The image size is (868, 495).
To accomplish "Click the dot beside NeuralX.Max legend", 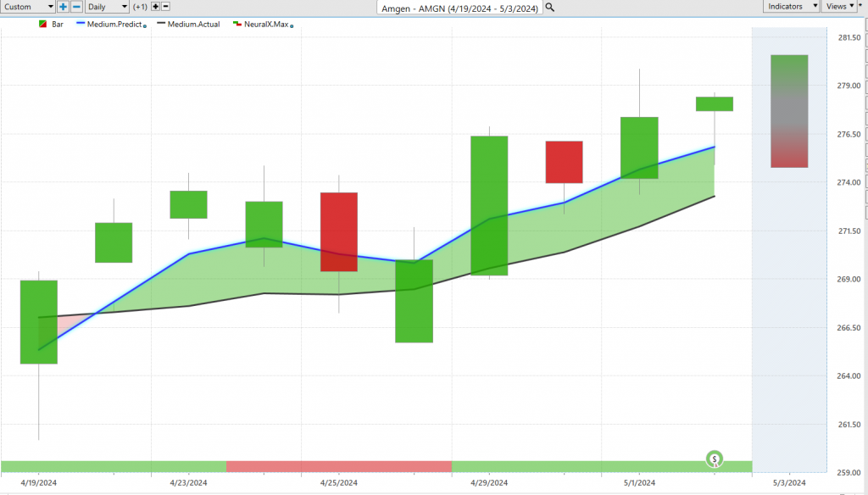I will tap(292, 26).
